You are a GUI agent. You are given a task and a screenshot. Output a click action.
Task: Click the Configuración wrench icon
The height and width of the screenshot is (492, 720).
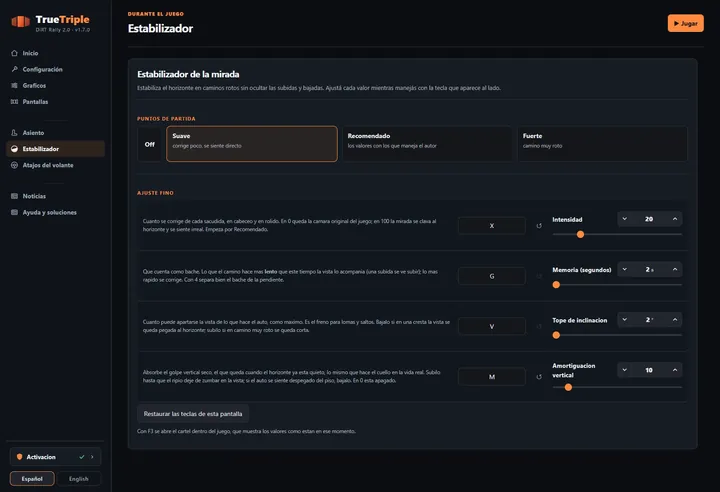pos(14,69)
